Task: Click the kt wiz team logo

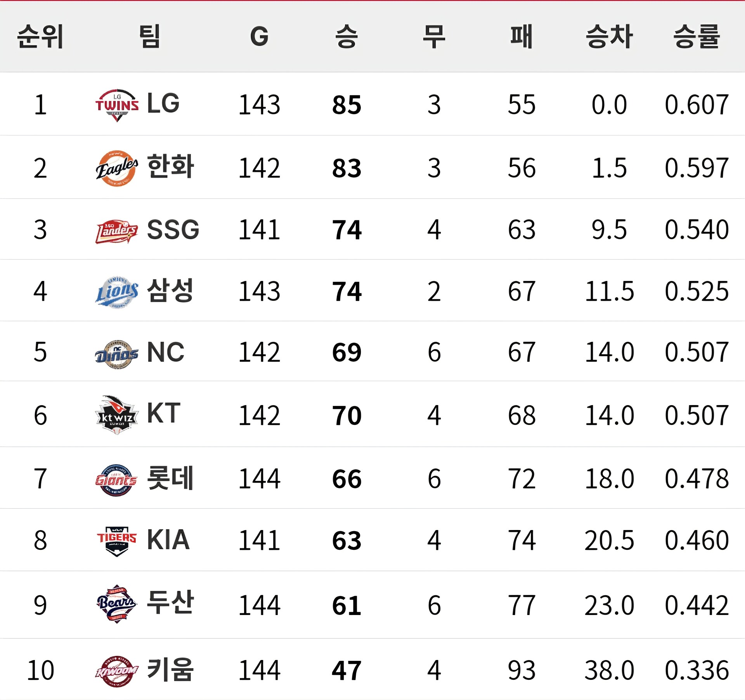Action: pyautogui.click(x=117, y=415)
